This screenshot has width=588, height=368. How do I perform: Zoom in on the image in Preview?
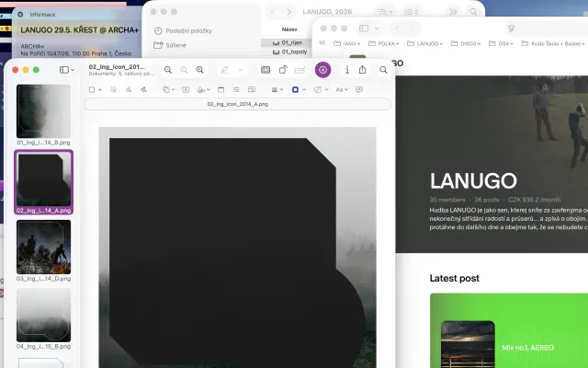(199, 70)
